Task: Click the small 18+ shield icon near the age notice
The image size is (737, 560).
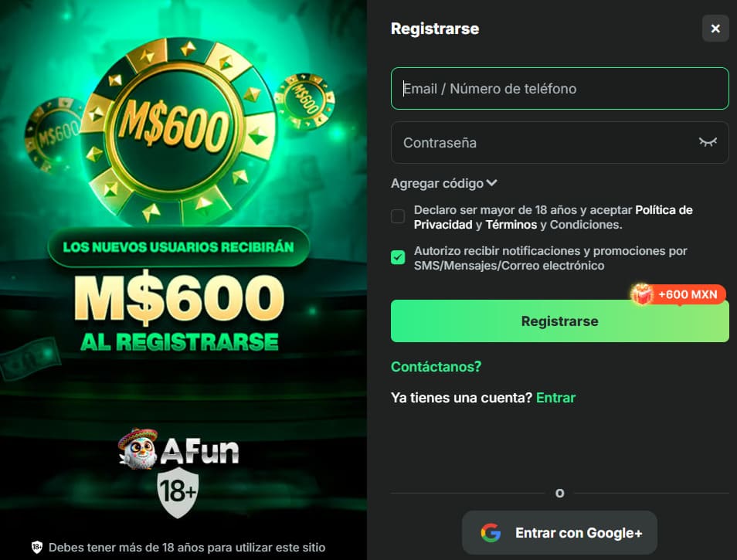Action: (x=36, y=548)
